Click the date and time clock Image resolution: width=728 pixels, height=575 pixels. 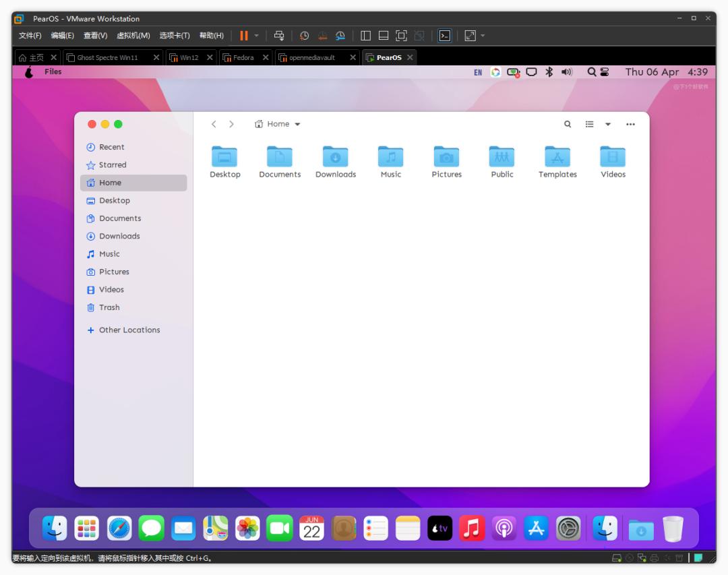pos(666,72)
